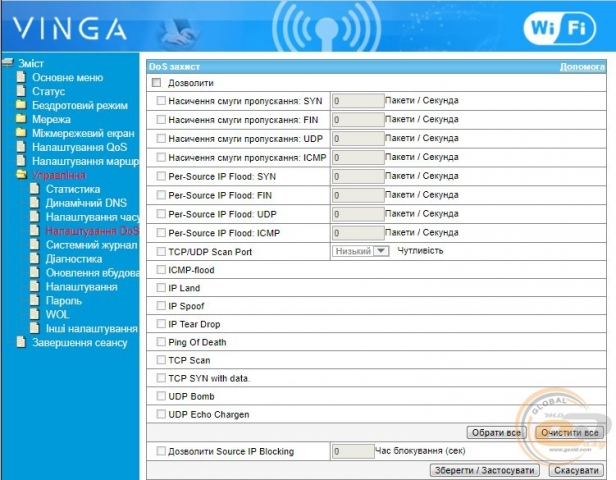Viewport: 616px width, 480px height.
Task: Click the open folder icon beside Управління
Action: point(22,174)
